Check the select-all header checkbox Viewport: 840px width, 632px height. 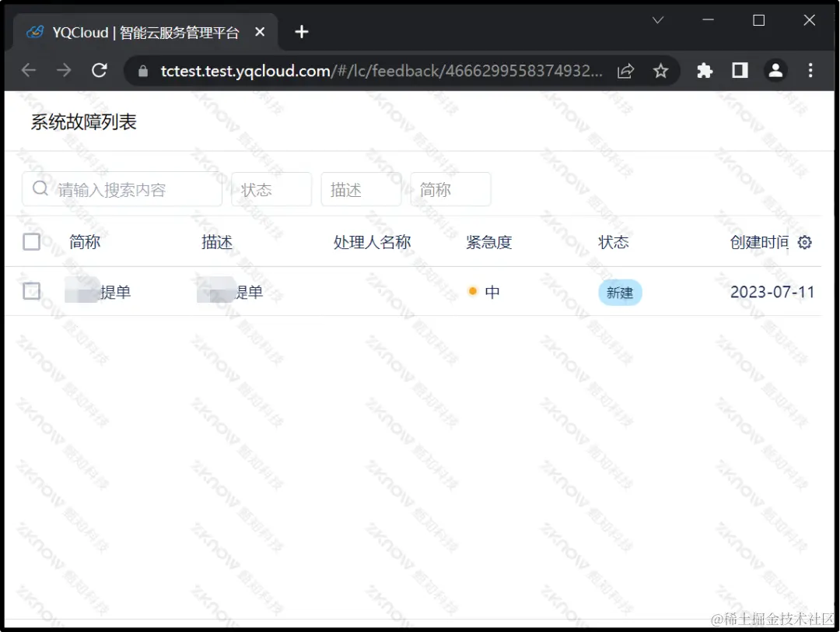32,242
